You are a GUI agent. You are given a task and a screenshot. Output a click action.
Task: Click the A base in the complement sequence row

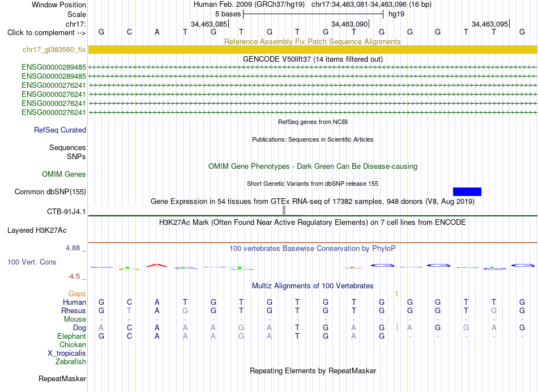(157, 32)
